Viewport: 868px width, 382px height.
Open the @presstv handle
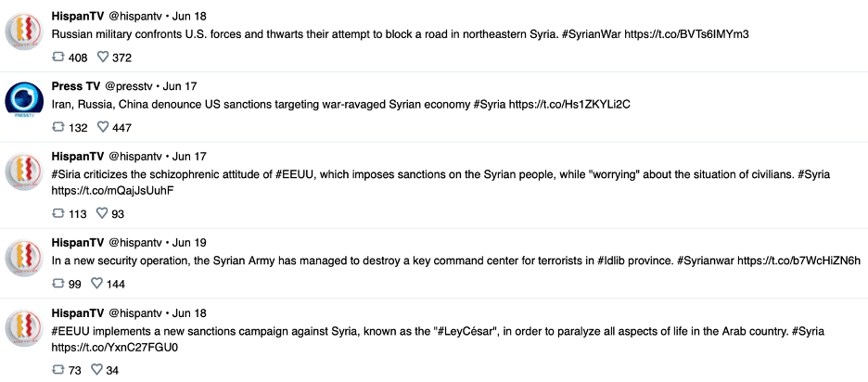click(130, 86)
